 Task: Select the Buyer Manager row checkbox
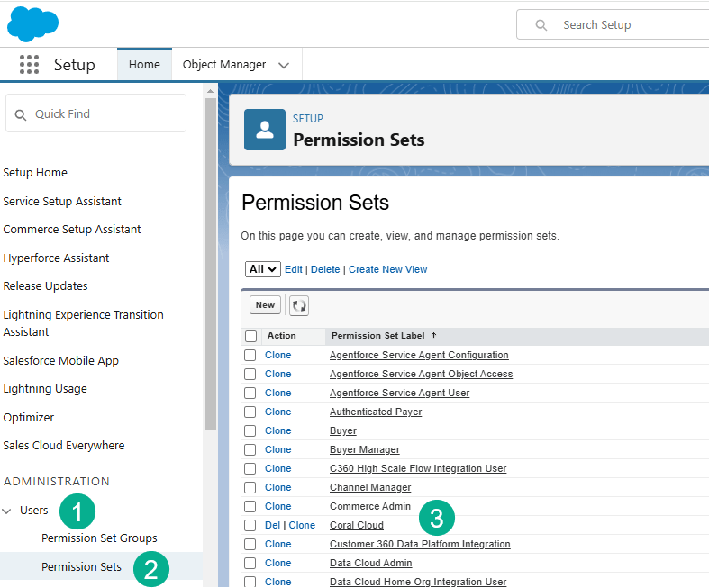251,449
